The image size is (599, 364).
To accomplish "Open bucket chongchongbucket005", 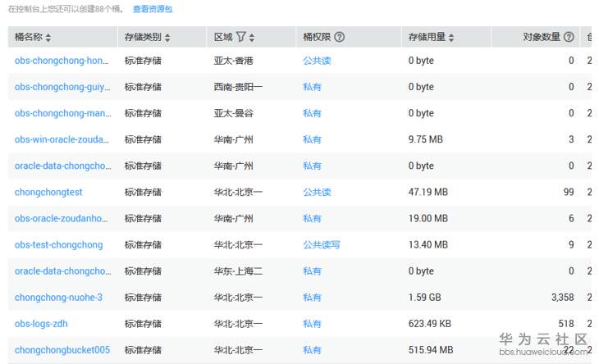I will tap(62, 350).
